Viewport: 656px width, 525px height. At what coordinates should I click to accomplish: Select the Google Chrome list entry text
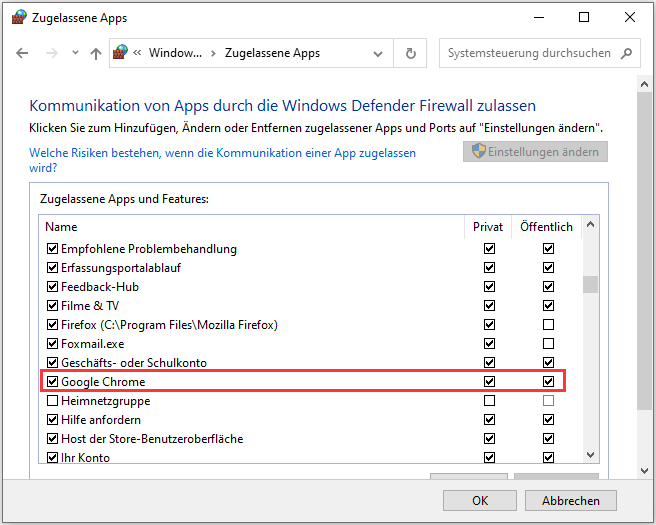[x=103, y=382]
